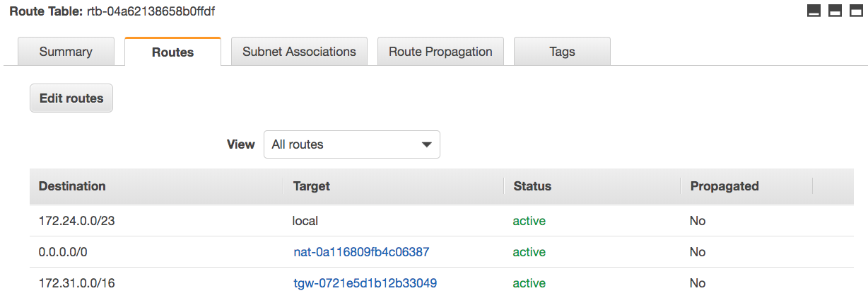Viewport: 868px width, 303px height.
Task: Open the tgw-0721e5d1b12b33049 target link
Action: point(365,283)
